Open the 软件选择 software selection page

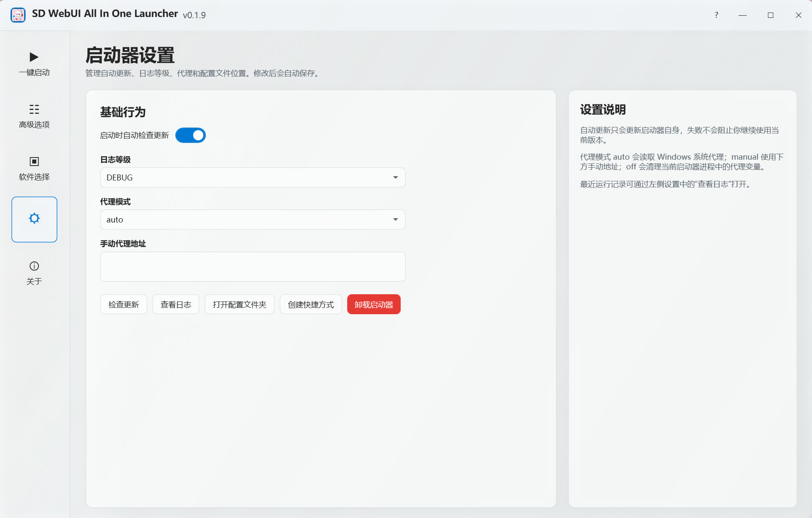(x=34, y=168)
